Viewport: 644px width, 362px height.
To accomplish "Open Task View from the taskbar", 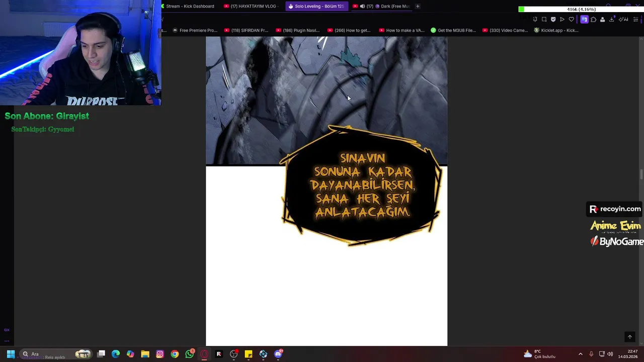I will tap(101, 354).
